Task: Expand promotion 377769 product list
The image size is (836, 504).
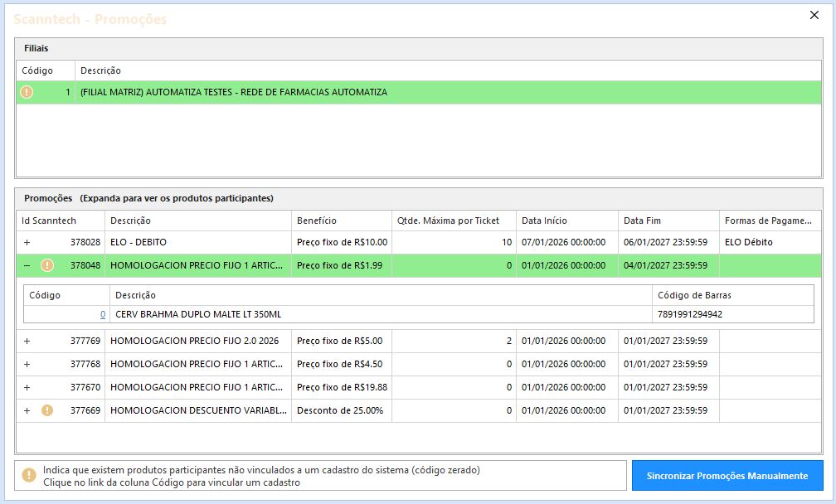Action: coord(27,341)
